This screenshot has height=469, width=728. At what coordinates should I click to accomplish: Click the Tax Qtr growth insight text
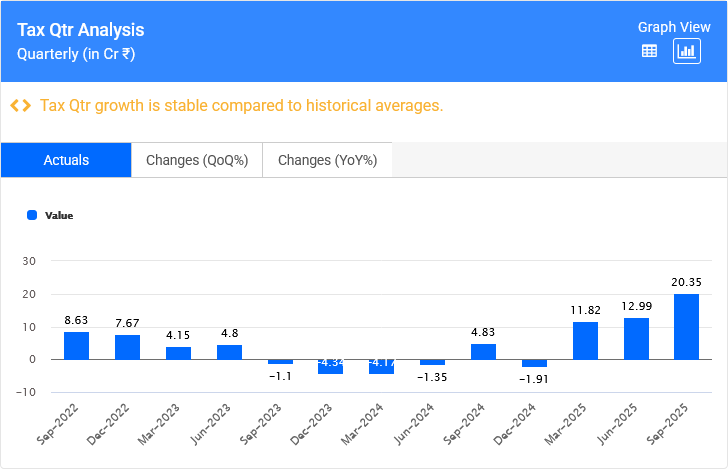click(x=240, y=106)
